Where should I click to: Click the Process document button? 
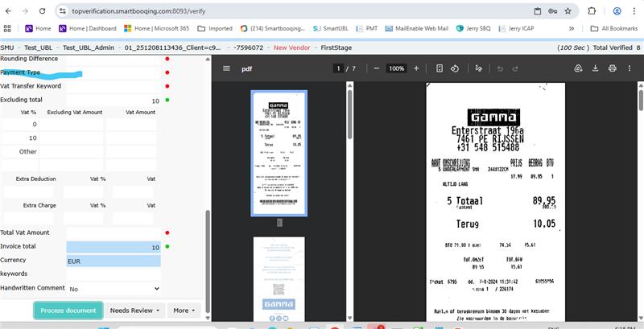coord(68,310)
